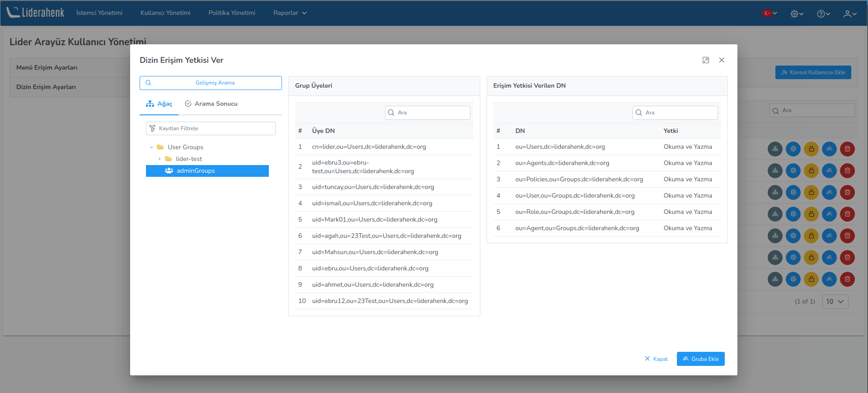Click the Gruba Ekle button
The width and height of the screenshot is (868, 393).
(700, 359)
